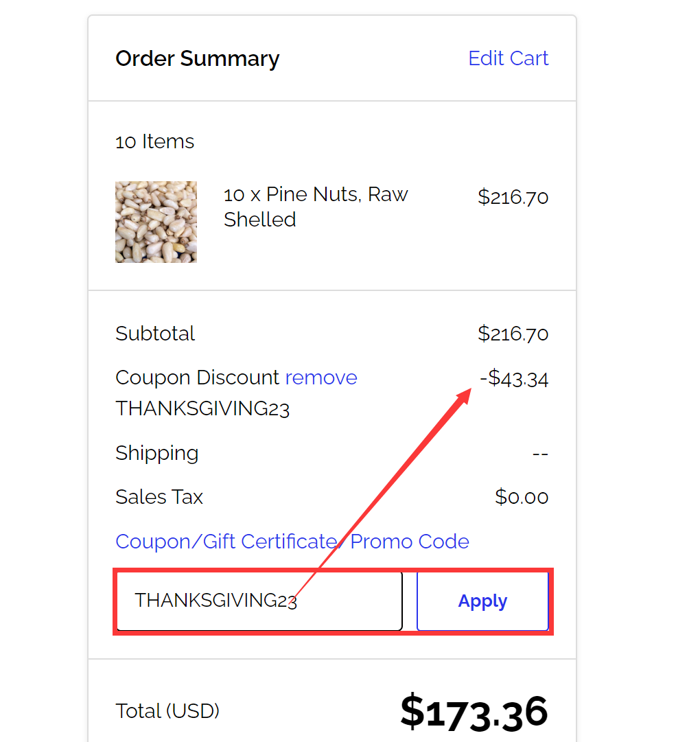Click the Order Summary heading
This screenshot has width=700, height=742.
coord(198,58)
